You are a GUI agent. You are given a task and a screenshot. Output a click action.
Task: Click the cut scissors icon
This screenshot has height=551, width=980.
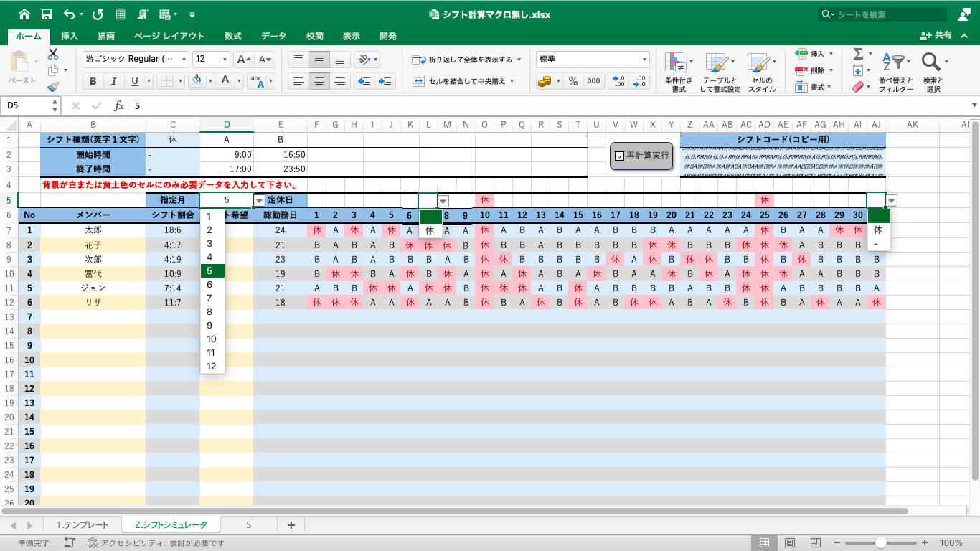click(x=53, y=55)
